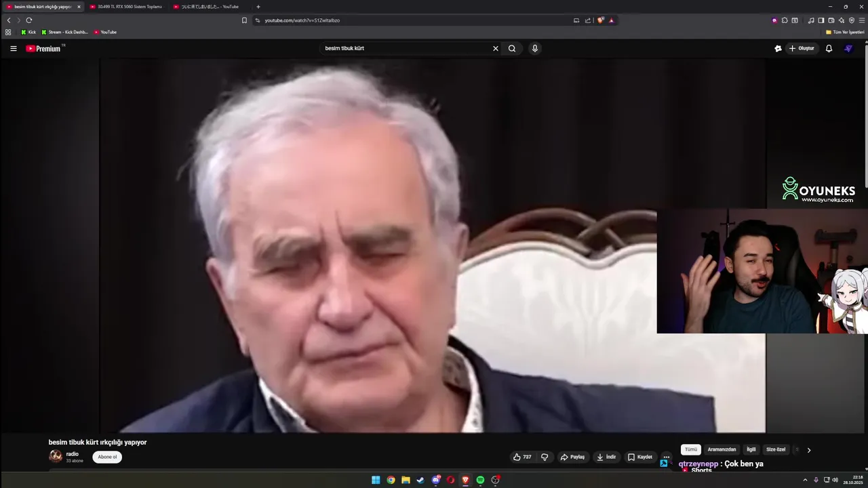The height and width of the screenshot is (488, 868).
Task: Open the Kick bookmark
Action: (x=28, y=32)
